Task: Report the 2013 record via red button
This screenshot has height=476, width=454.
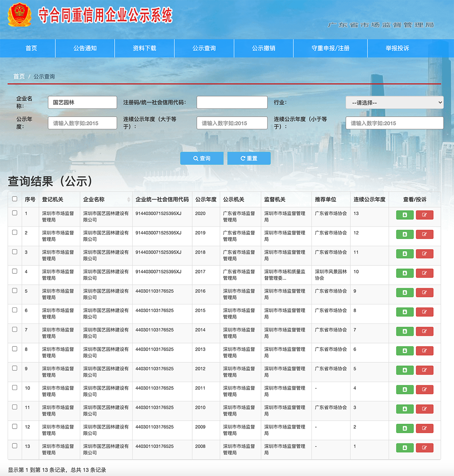Action: (x=424, y=351)
